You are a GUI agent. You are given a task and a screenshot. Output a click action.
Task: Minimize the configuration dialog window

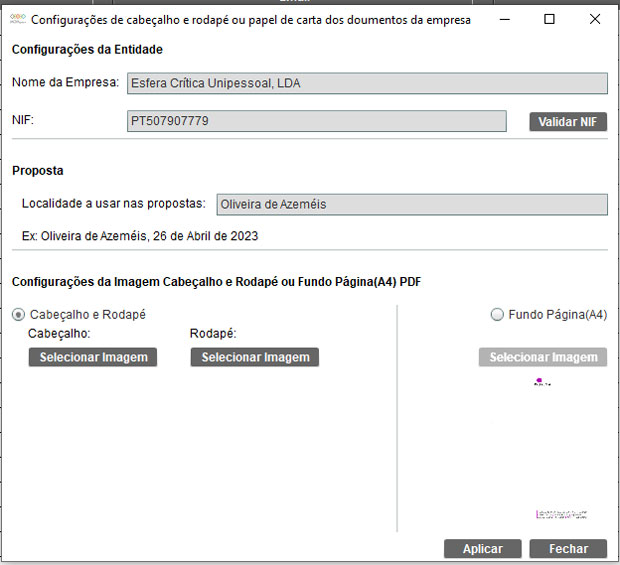[503, 19]
